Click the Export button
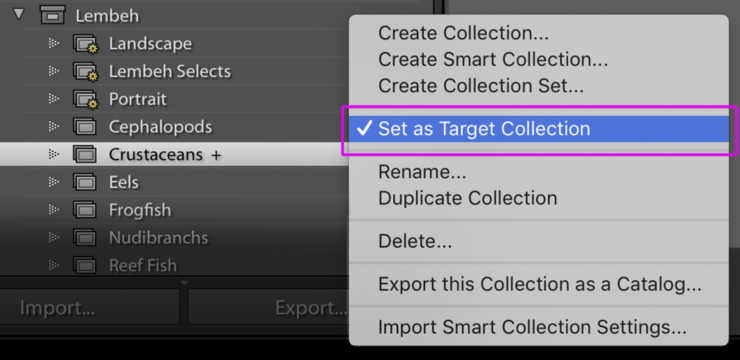This screenshot has height=360, width=740. (269, 308)
